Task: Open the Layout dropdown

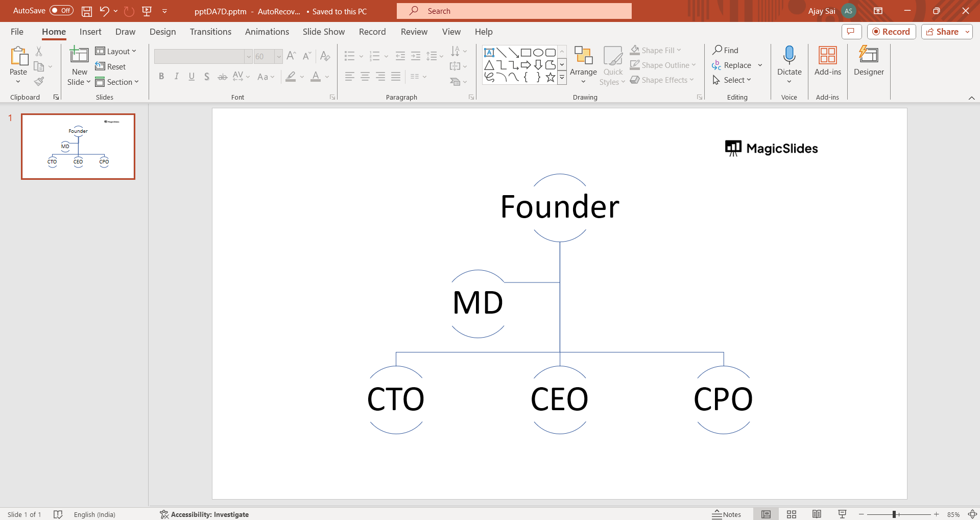Action: pos(116,51)
